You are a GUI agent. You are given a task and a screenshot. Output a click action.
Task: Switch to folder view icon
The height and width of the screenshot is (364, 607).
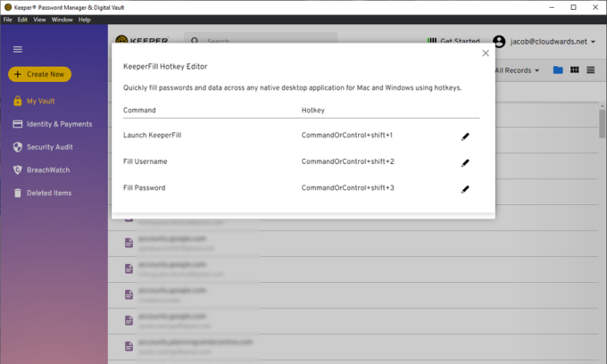coord(558,70)
